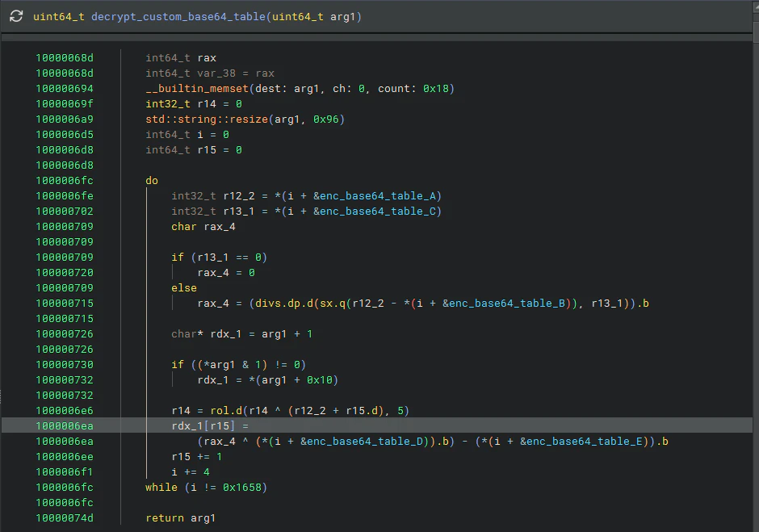This screenshot has height=532, width=759.
Task: Click the 'if (r13_1 == 0)' condition
Action: 220,257
